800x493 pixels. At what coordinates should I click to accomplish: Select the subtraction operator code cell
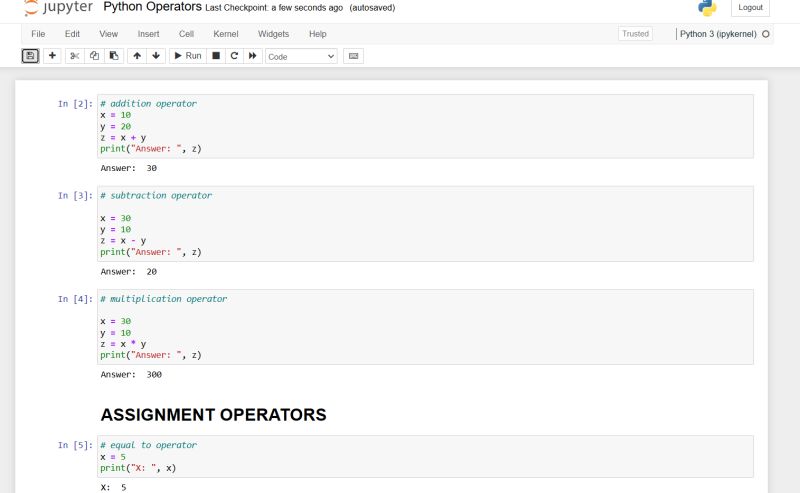click(x=425, y=224)
